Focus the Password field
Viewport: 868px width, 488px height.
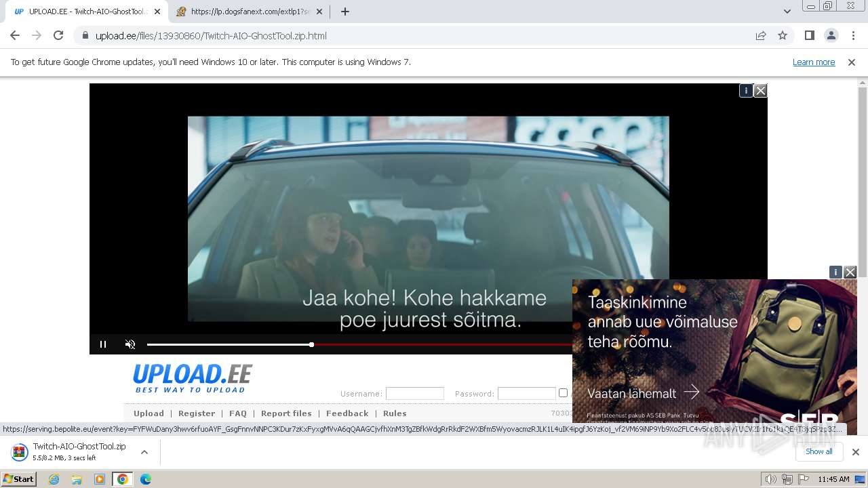pyautogui.click(x=526, y=393)
